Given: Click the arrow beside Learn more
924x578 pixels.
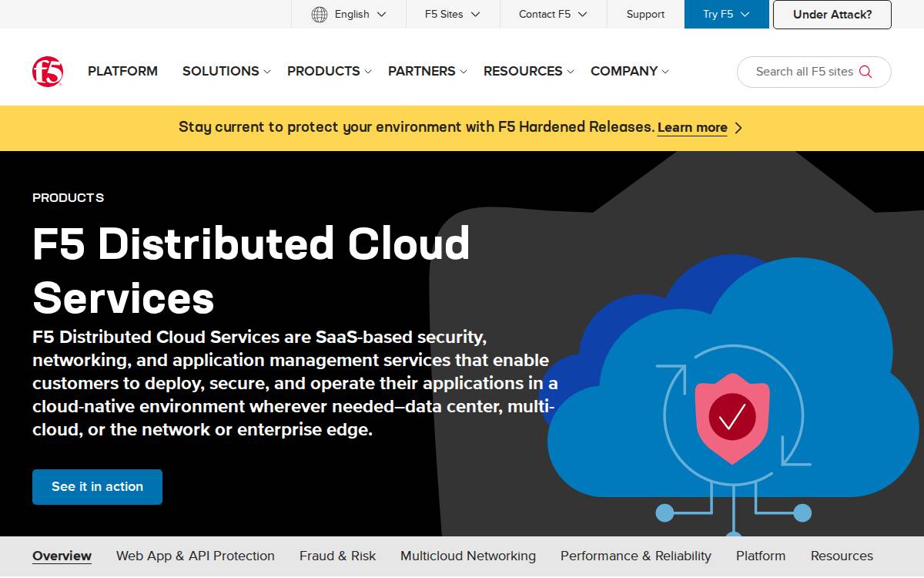Looking at the screenshot, I should (738, 128).
